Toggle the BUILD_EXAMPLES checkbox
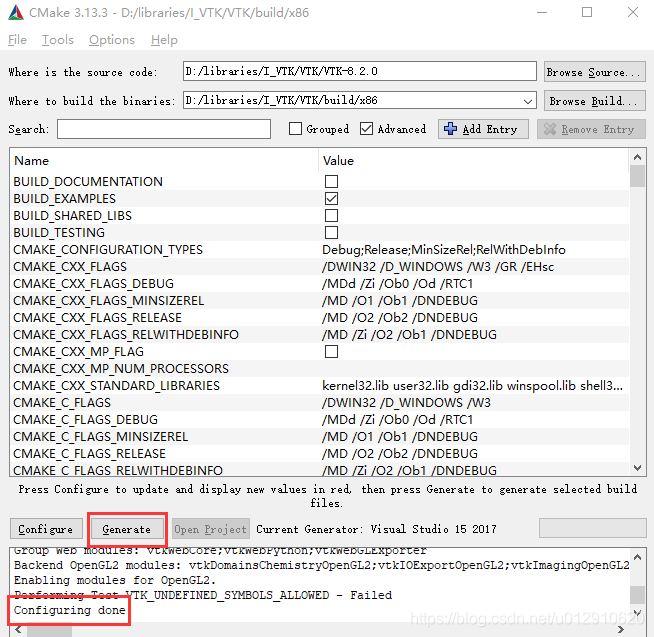 (331, 199)
